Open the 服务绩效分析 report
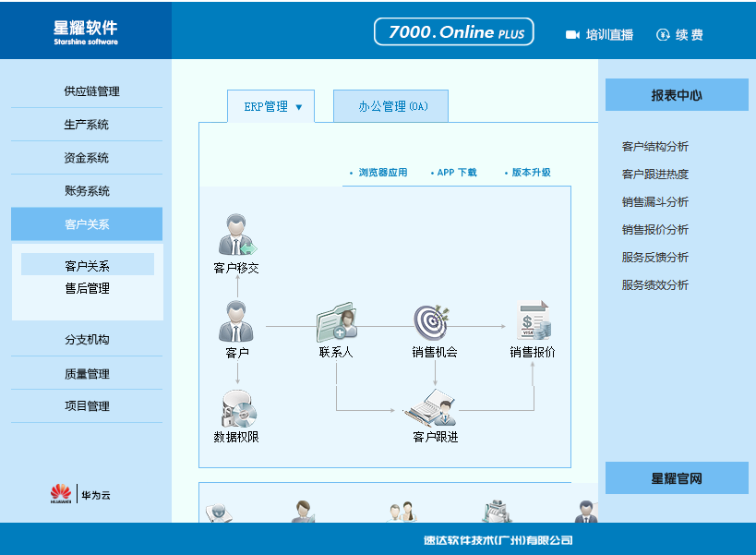The width and height of the screenshot is (756, 555). pos(654,285)
